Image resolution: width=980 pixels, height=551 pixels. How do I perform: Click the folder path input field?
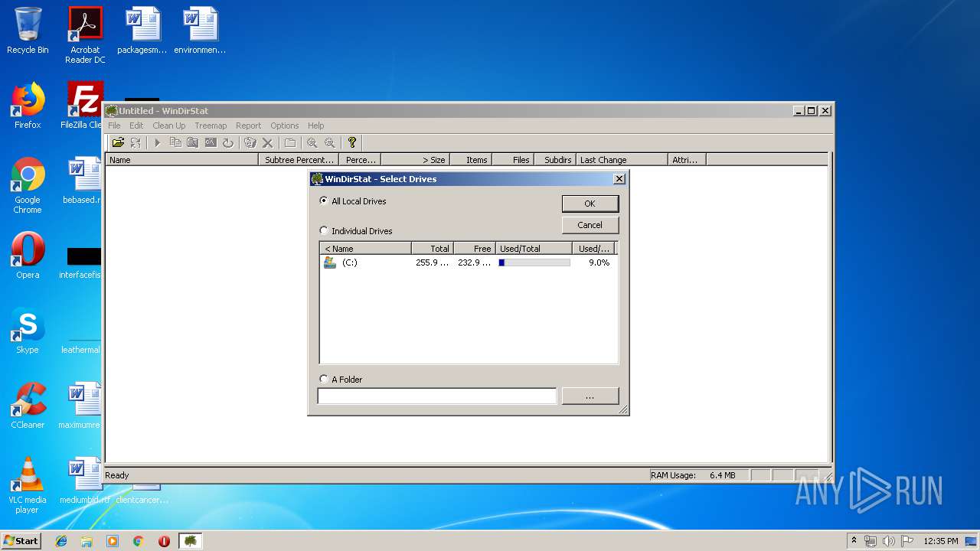pyautogui.click(x=436, y=396)
